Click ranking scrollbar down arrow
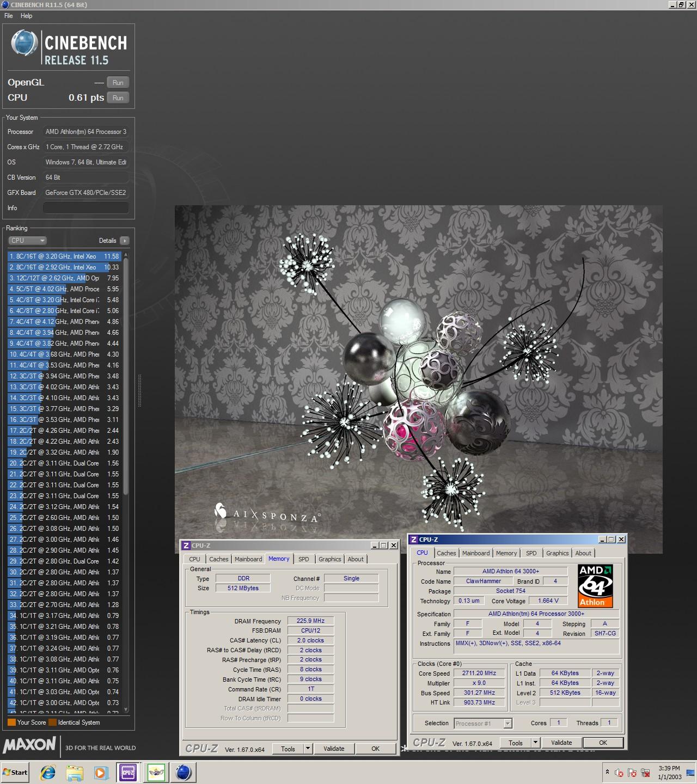 point(126,709)
